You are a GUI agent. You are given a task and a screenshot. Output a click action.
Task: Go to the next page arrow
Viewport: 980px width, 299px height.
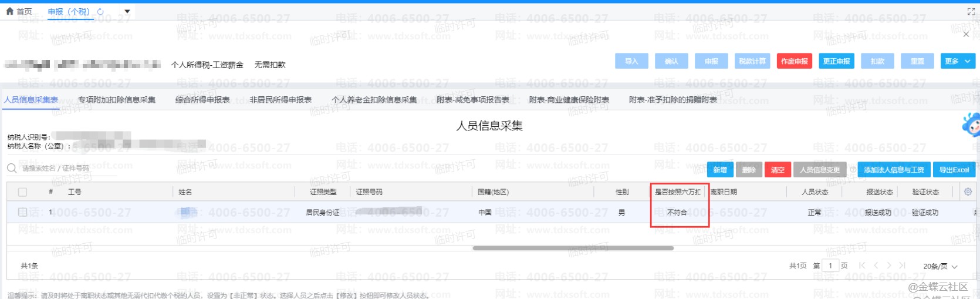click(x=889, y=266)
